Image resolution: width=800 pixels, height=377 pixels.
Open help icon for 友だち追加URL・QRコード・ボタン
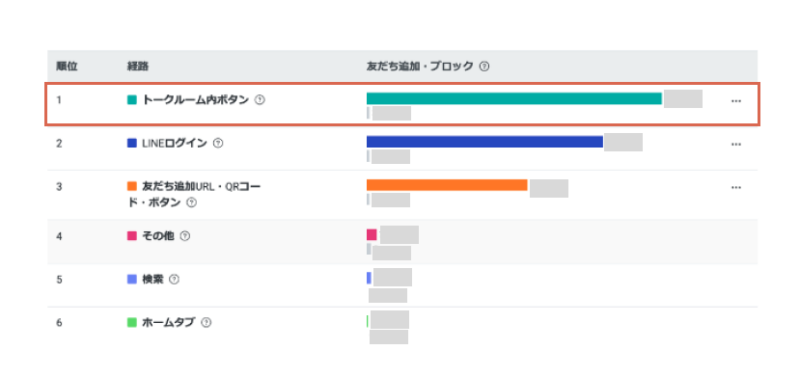(x=191, y=203)
